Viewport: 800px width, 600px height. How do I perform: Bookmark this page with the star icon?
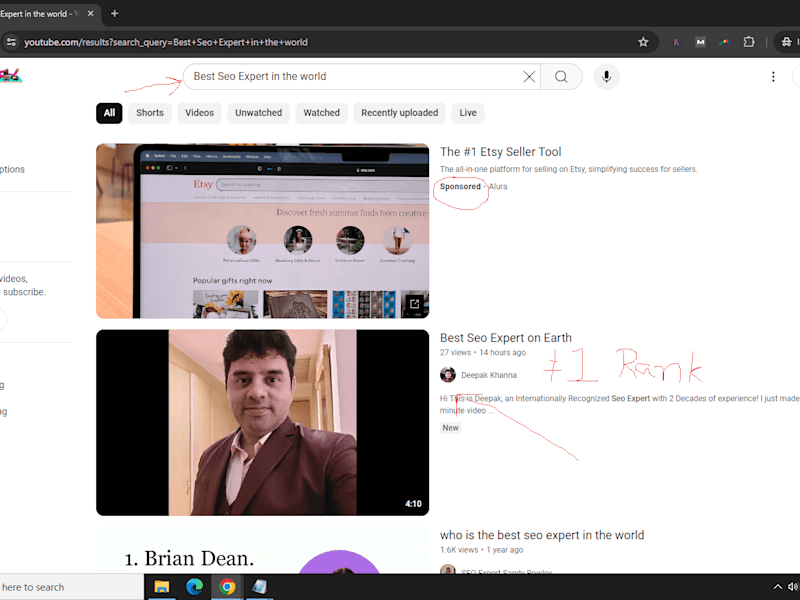click(x=643, y=42)
